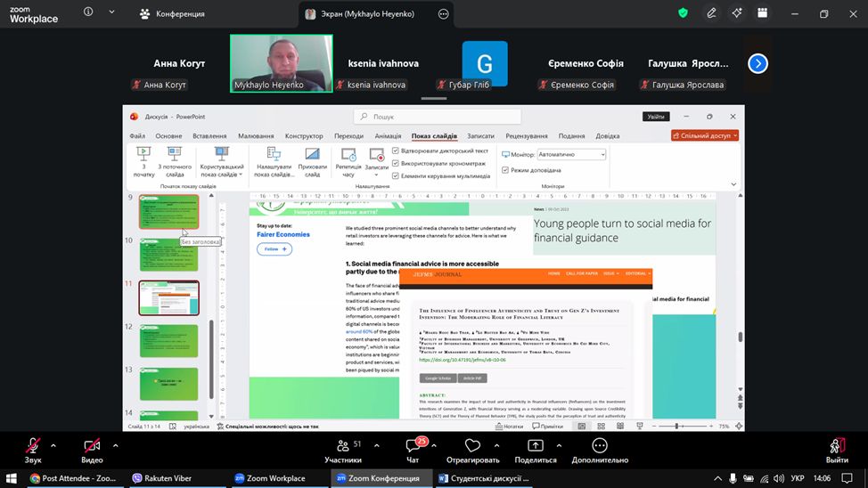Click the green shield encryption icon

click(x=683, y=13)
